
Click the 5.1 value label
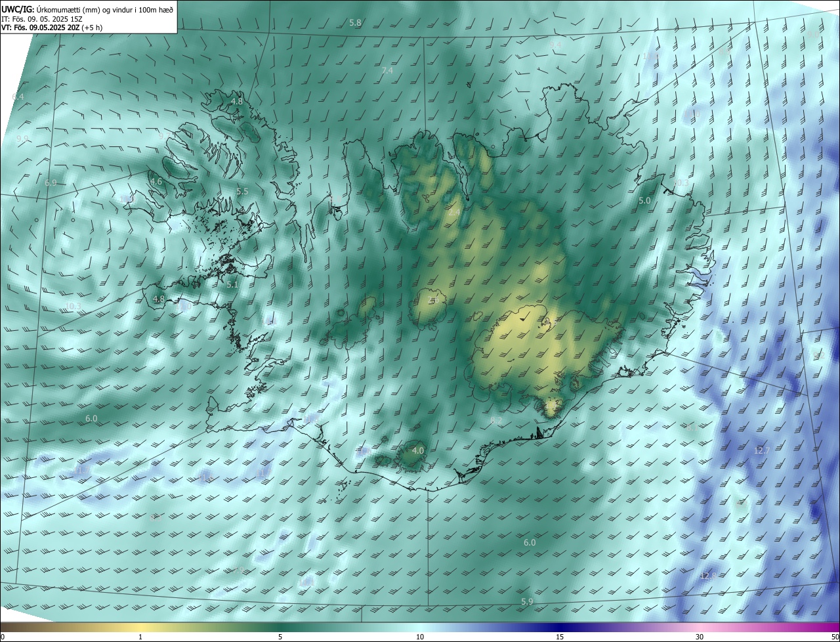click(x=232, y=285)
